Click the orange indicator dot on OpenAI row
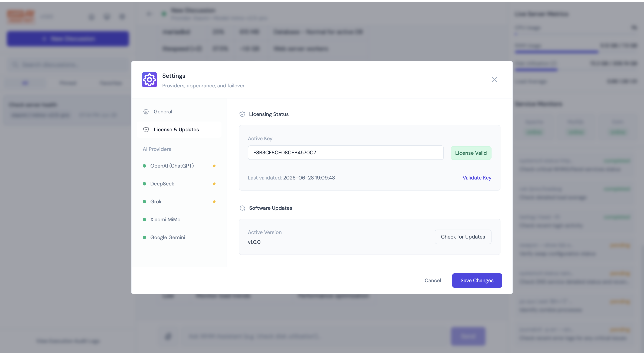Viewport: 644px width, 353px height. click(214, 166)
